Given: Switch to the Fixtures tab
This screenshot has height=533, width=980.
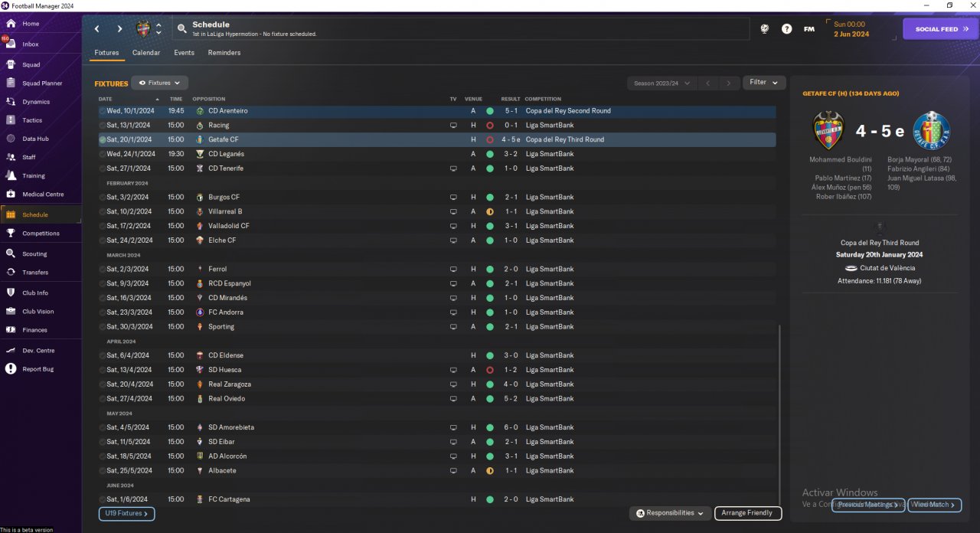Looking at the screenshot, I should (106, 53).
